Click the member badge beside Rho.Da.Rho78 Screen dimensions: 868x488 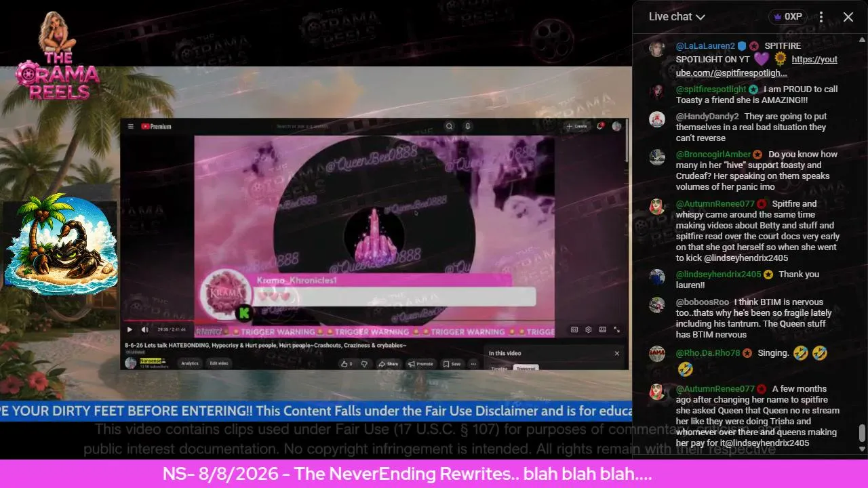tap(747, 353)
